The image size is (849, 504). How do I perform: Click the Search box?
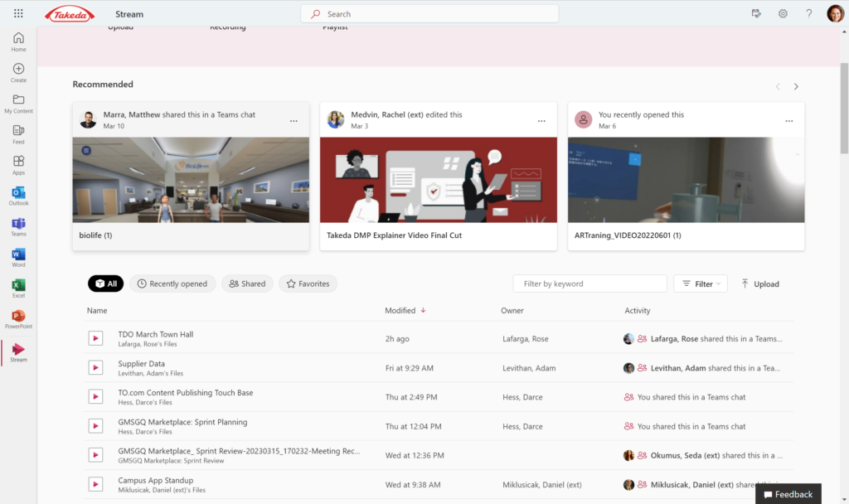click(429, 14)
